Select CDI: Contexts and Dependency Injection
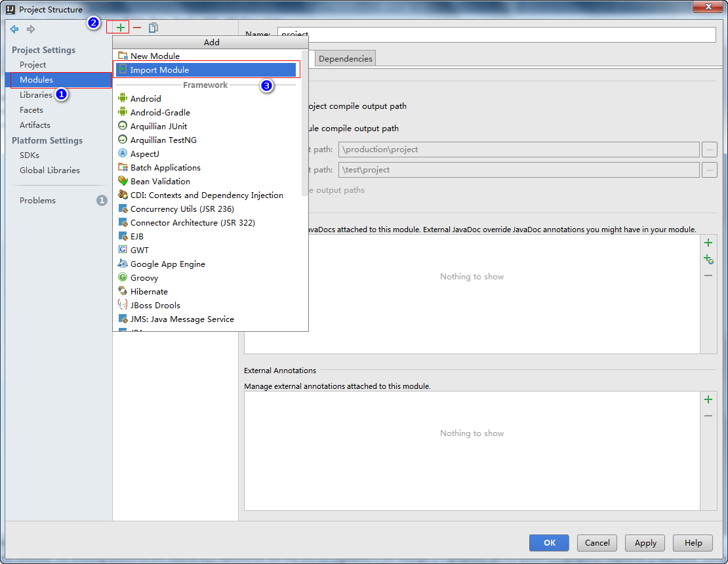The height and width of the screenshot is (564, 728). [207, 195]
